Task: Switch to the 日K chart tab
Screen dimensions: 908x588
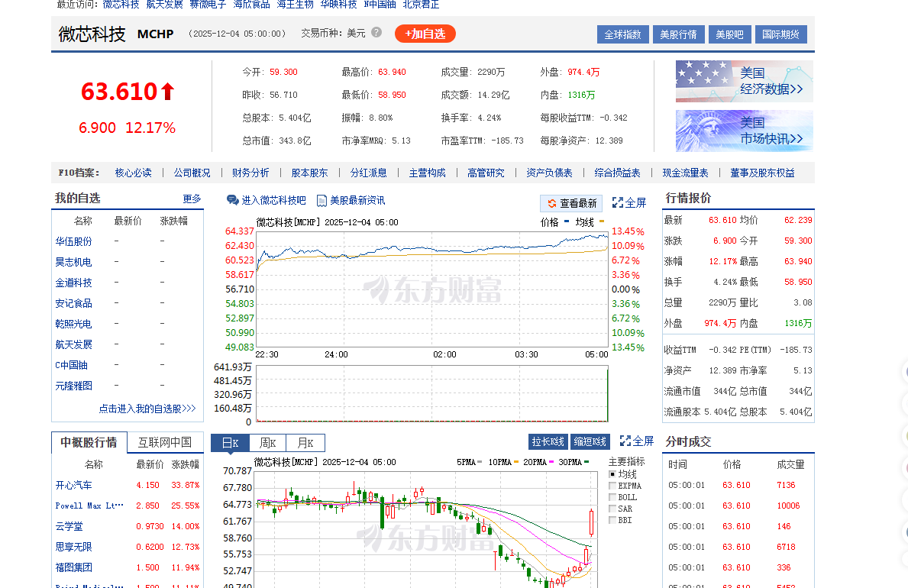Action: click(x=231, y=443)
